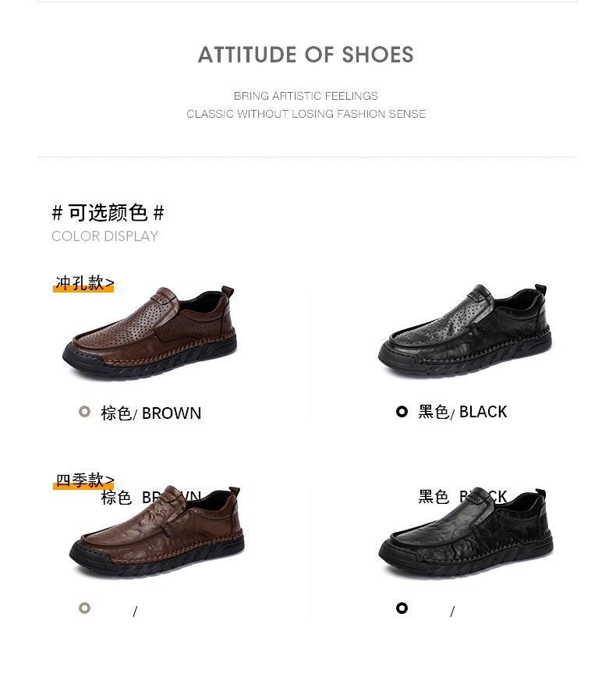Click the brown four-season shoe image
This screenshot has height=688, width=616.
(x=157, y=531)
